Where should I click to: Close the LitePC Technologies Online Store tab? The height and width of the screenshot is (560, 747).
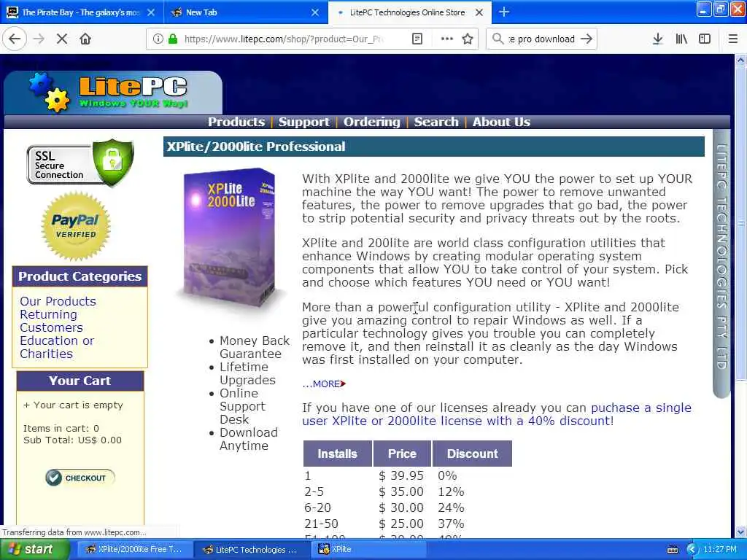tap(479, 12)
